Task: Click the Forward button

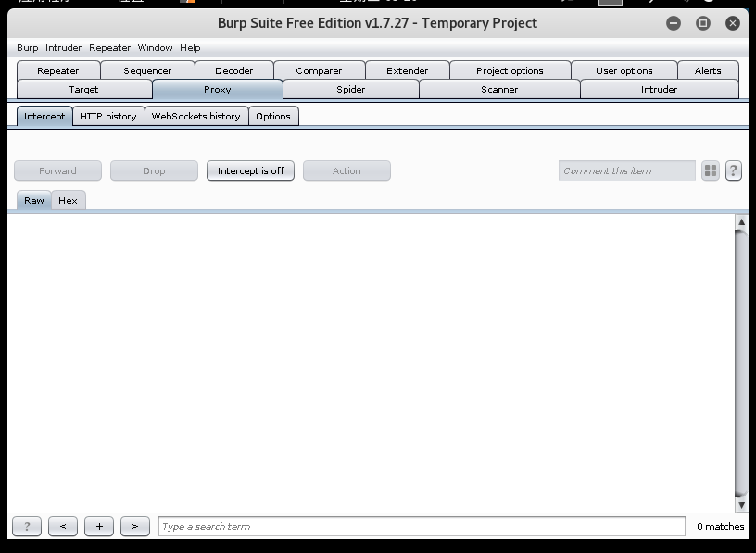Action: pos(57,170)
